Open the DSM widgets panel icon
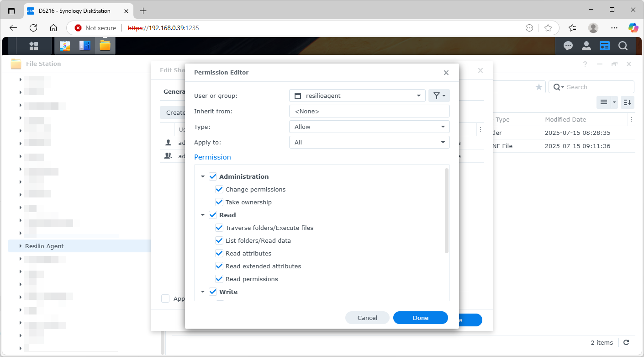 pos(605,46)
